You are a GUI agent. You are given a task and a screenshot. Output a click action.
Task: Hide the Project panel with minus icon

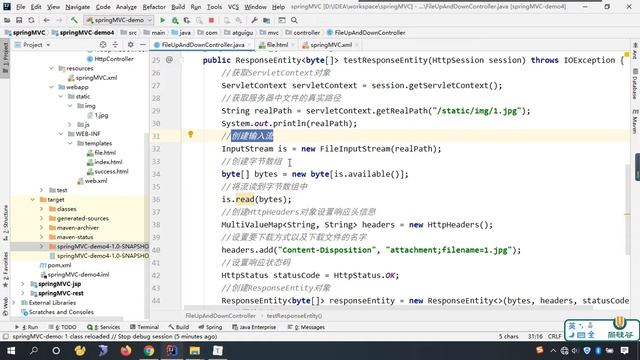142,44
